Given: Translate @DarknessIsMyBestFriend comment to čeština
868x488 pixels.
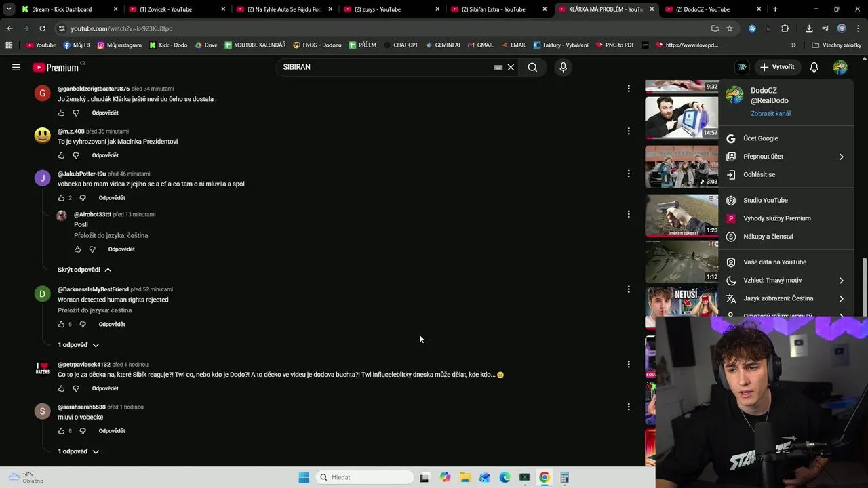Looking at the screenshot, I should (94, 310).
